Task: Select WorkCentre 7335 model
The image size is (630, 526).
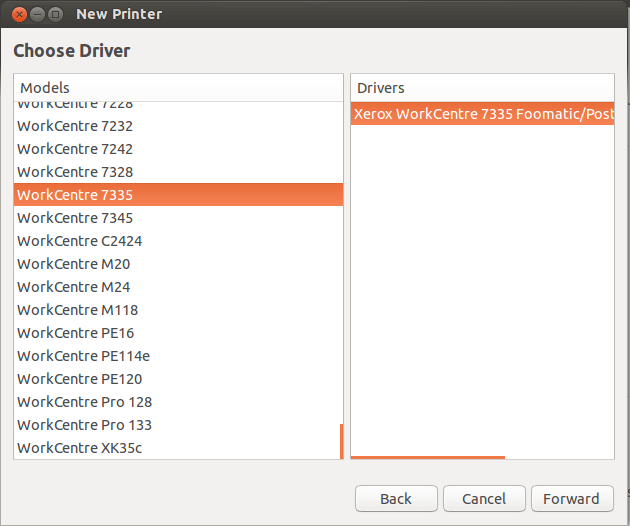Action: tap(178, 194)
